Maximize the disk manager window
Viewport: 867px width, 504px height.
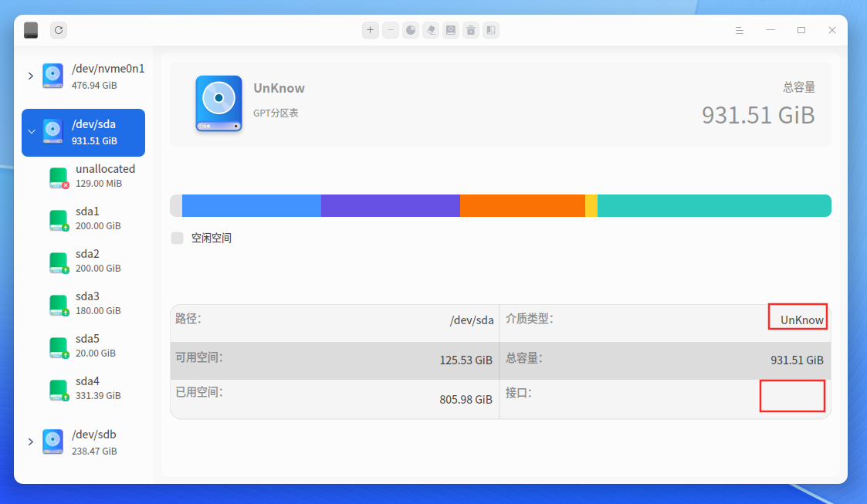801,30
